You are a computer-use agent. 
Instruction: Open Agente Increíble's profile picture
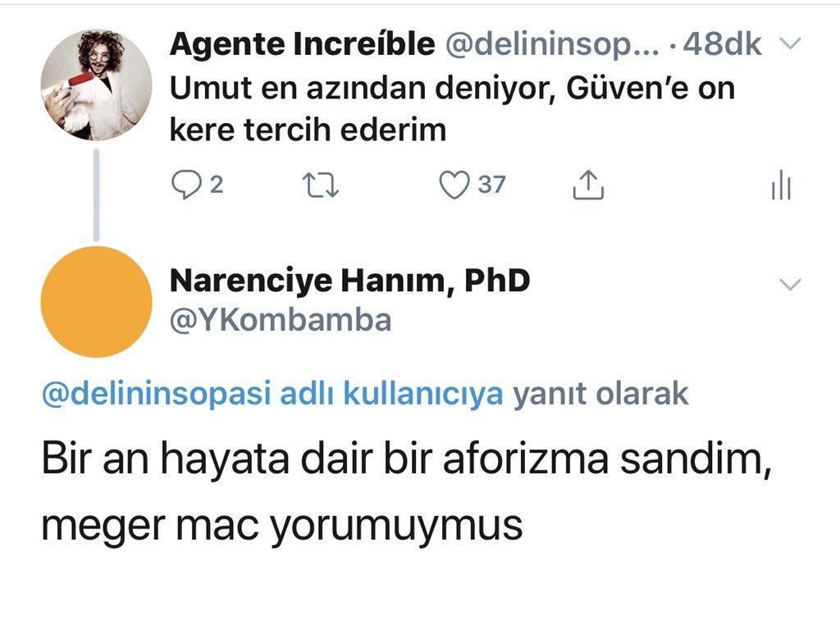[96, 85]
